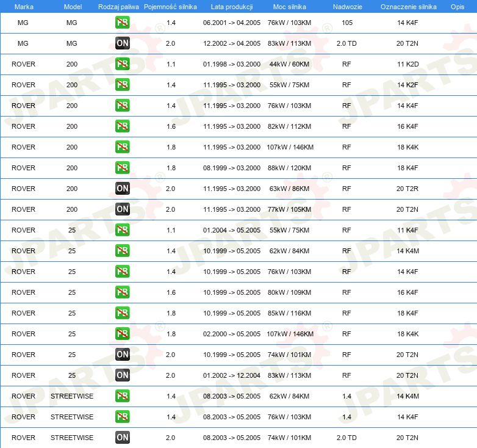
Task: Click the Marka column header
Action: click(23, 6)
